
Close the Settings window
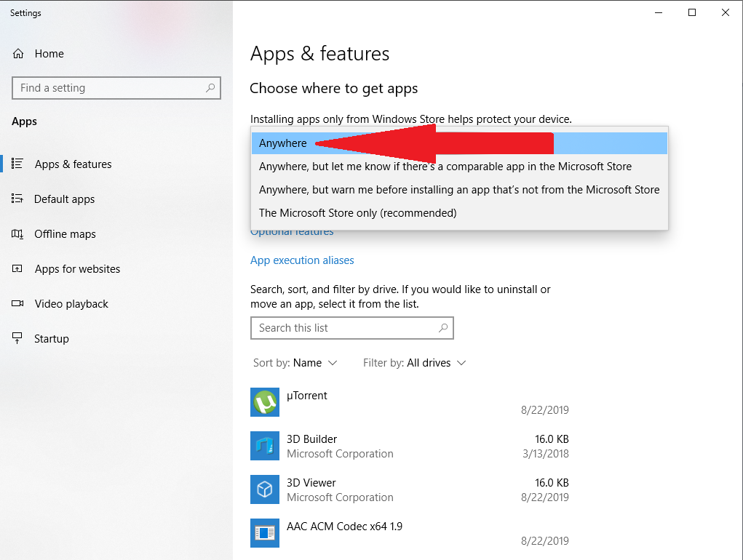coord(725,13)
